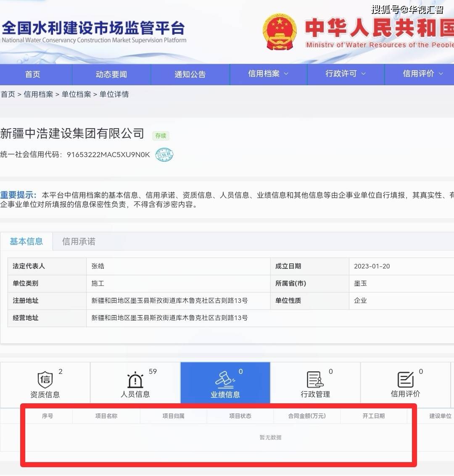Click the 合同金额(万元) column header

coord(307,416)
